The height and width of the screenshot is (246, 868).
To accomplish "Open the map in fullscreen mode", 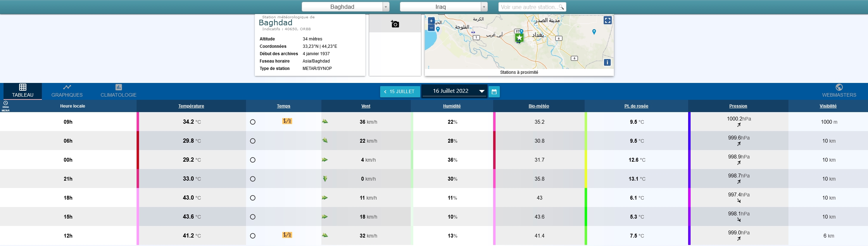I will [608, 20].
